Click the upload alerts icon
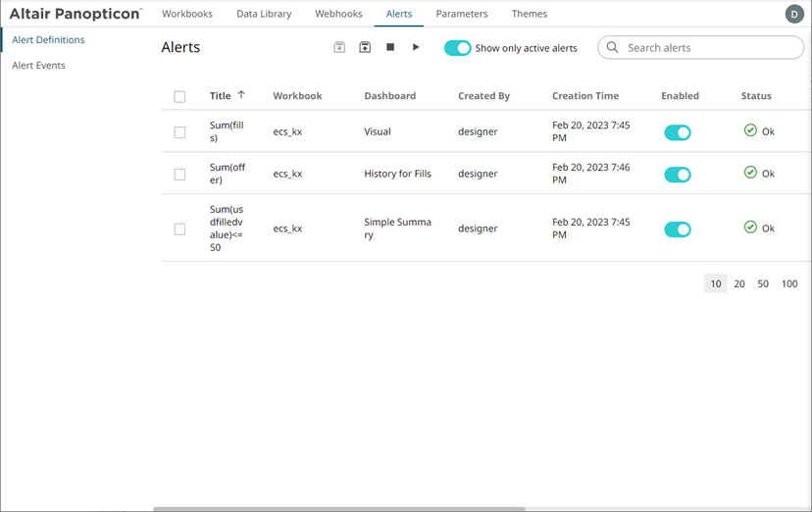The image size is (812, 512). point(365,47)
